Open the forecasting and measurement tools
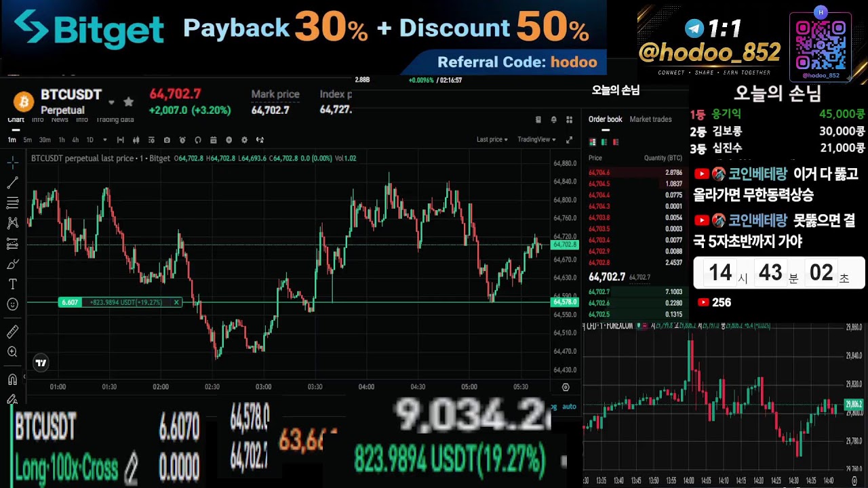This screenshot has height=488, width=868. click(x=12, y=243)
